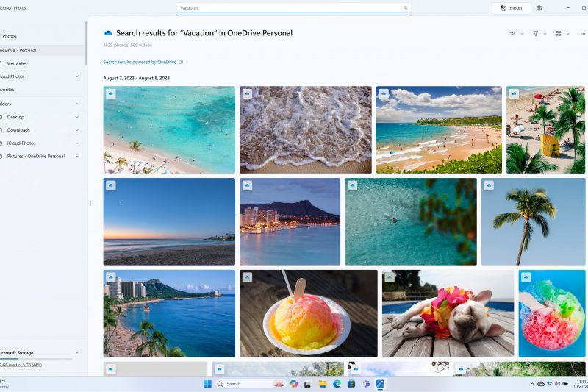This screenshot has height=392, width=588.
Task: Open the single palm tree photo
Action: coord(534,221)
